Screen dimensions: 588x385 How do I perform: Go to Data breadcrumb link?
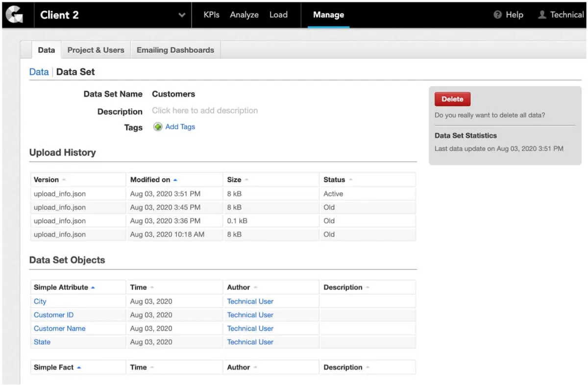39,72
